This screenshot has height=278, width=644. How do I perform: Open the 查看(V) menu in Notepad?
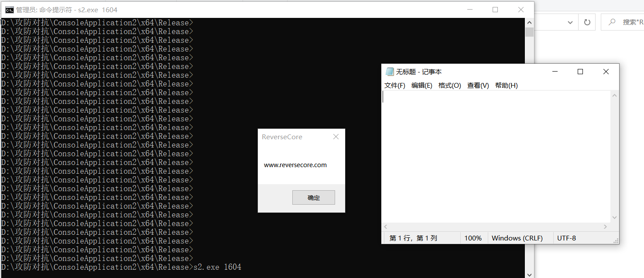coord(477,85)
